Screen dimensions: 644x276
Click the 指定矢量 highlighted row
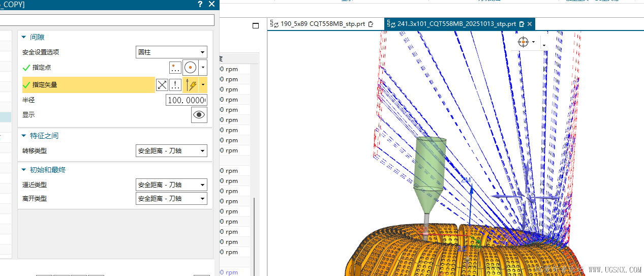point(86,85)
